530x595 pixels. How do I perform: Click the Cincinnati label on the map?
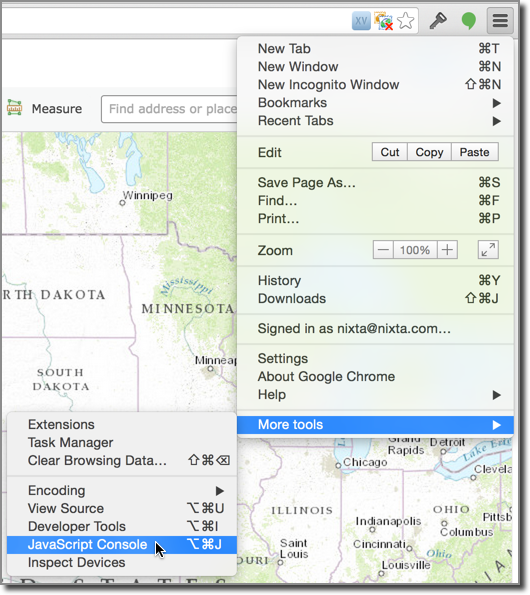379,544
